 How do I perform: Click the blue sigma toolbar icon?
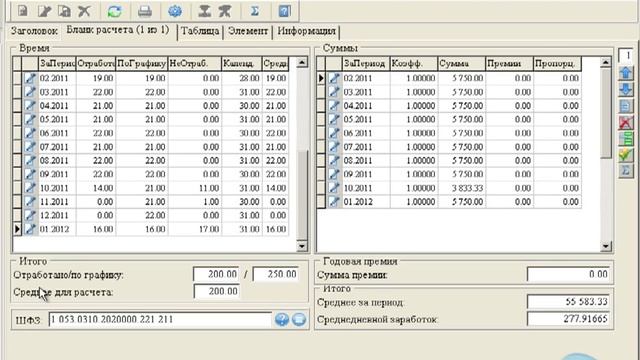coord(255,11)
